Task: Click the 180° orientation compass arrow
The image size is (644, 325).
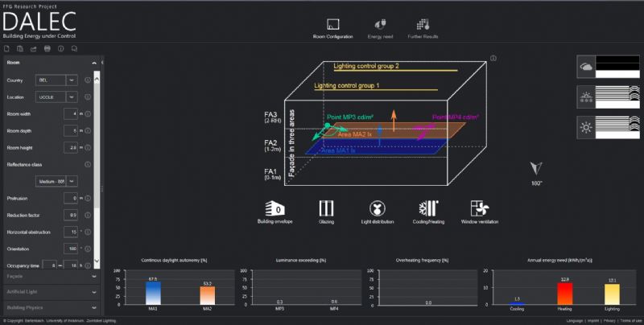Action: tap(537, 167)
